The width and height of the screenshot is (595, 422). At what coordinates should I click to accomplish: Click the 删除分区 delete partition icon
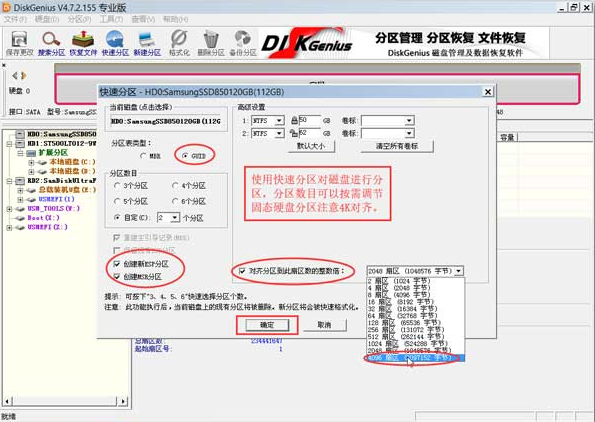coord(211,44)
